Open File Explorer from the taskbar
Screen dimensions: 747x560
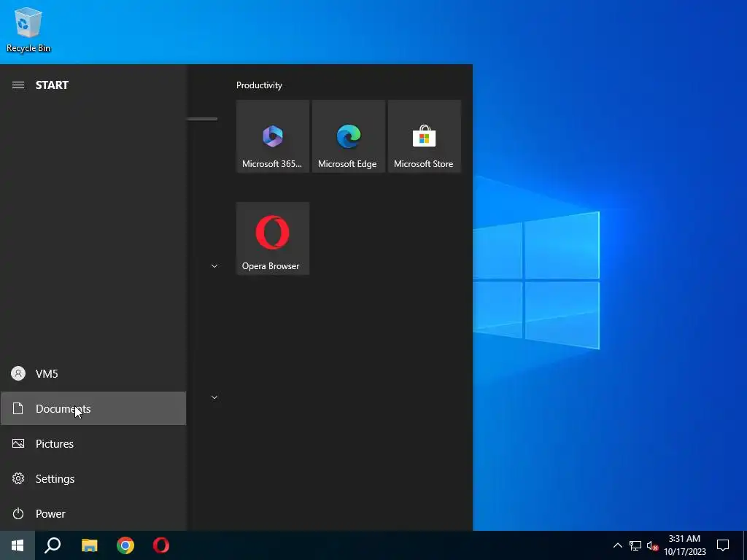pyautogui.click(x=89, y=545)
